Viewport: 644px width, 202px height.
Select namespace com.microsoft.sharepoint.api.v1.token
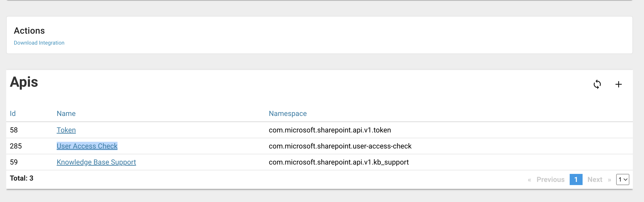coord(330,130)
